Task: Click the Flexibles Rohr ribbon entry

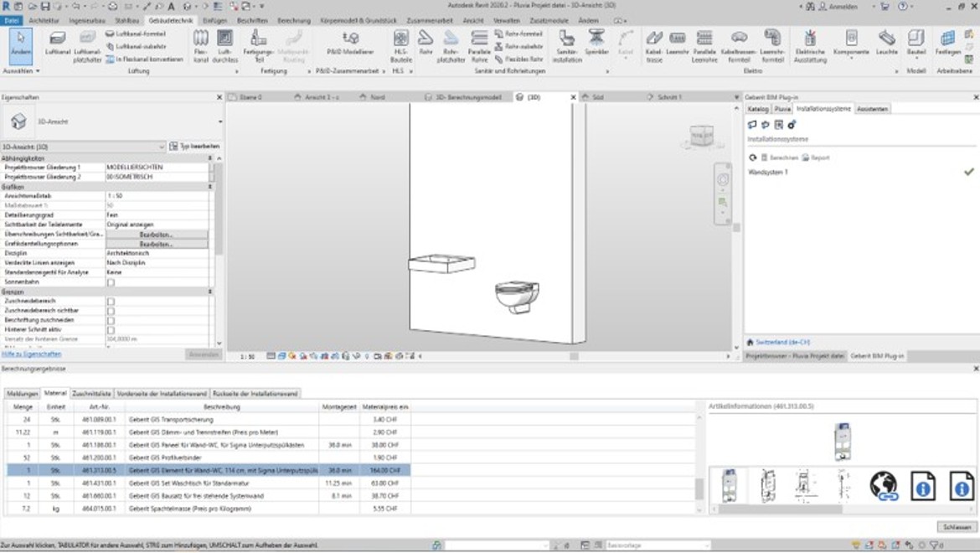Action: [x=518, y=59]
